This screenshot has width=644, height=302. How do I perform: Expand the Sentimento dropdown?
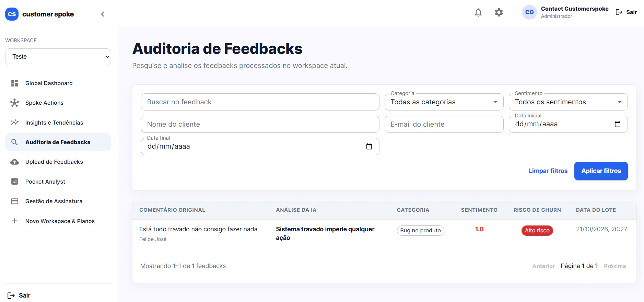(x=568, y=102)
